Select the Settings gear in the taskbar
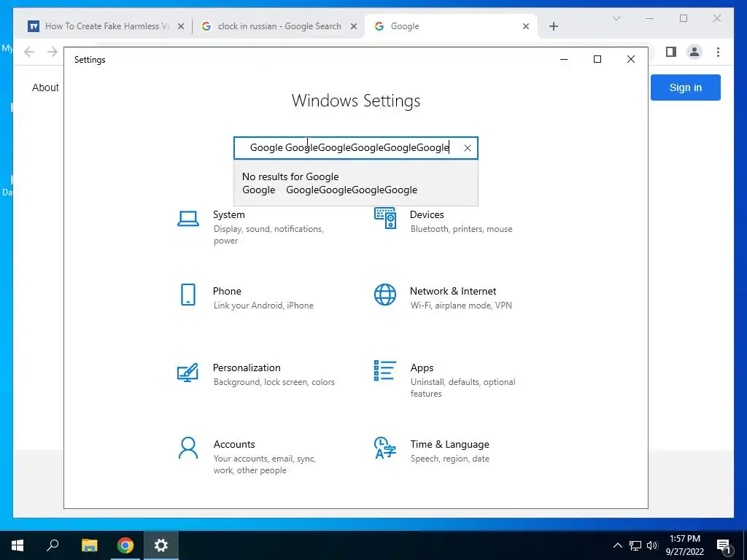The image size is (747, 560). point(161,545)
